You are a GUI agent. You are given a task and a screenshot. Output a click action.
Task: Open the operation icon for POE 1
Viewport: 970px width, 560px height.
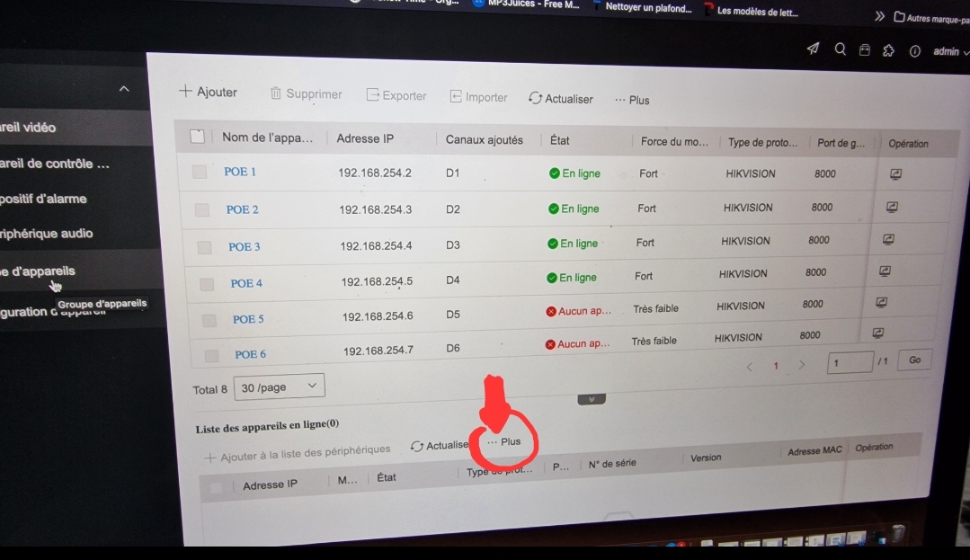coord(895,174)
